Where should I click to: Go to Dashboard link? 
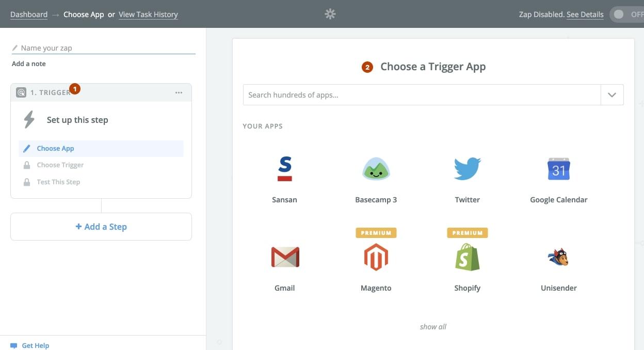(x=29, y=14)
